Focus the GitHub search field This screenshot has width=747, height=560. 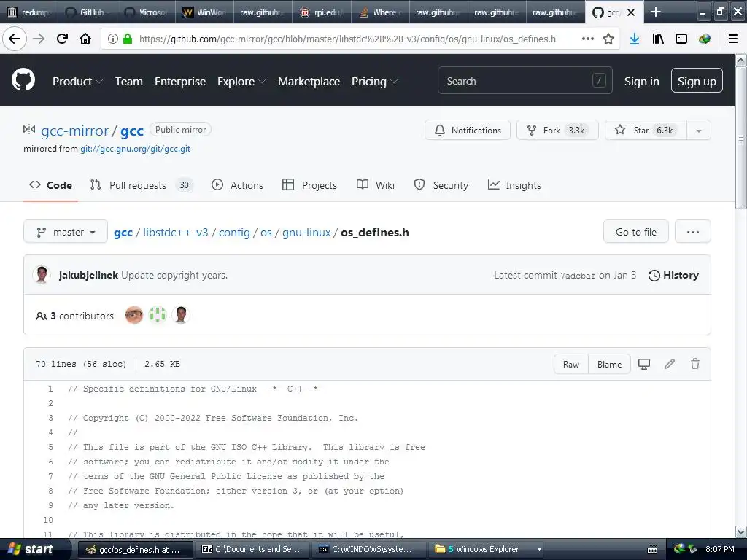pyautogui.click(x=525, y=80)
